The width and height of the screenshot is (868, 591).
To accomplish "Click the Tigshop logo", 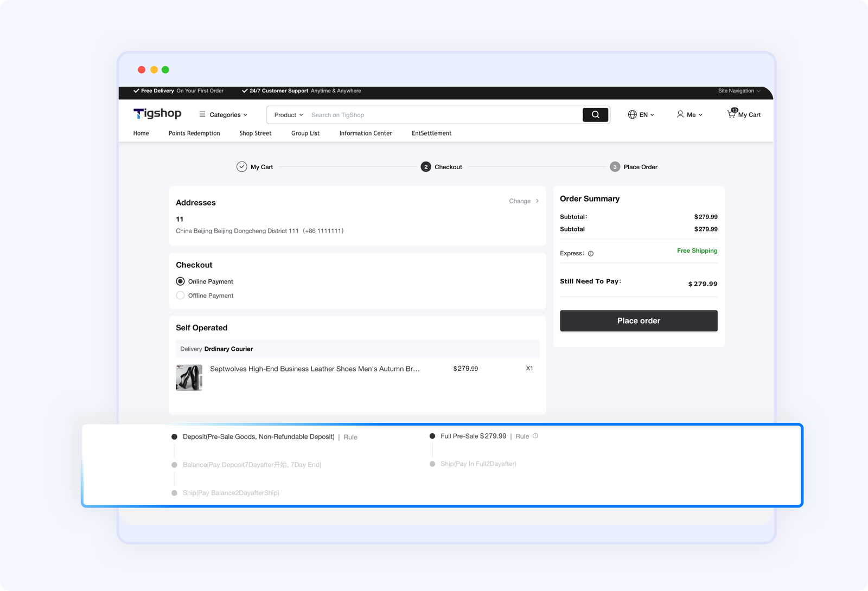I will 157,114.
